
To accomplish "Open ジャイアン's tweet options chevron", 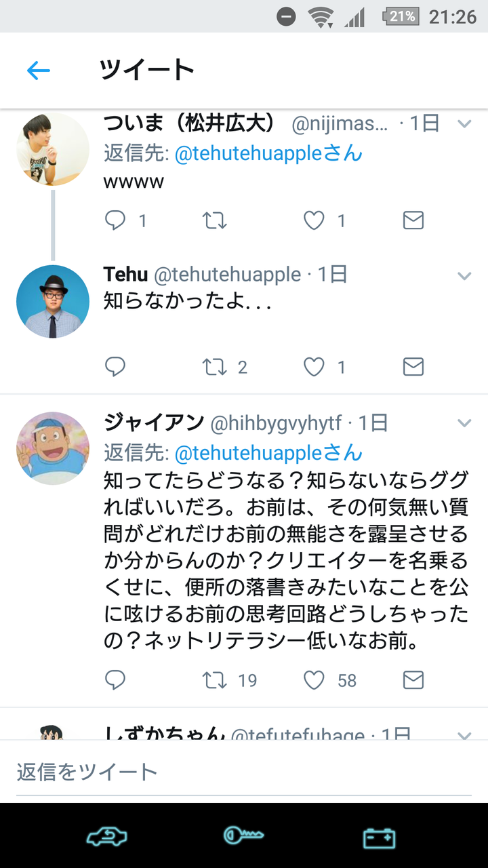I will point(464,423).
